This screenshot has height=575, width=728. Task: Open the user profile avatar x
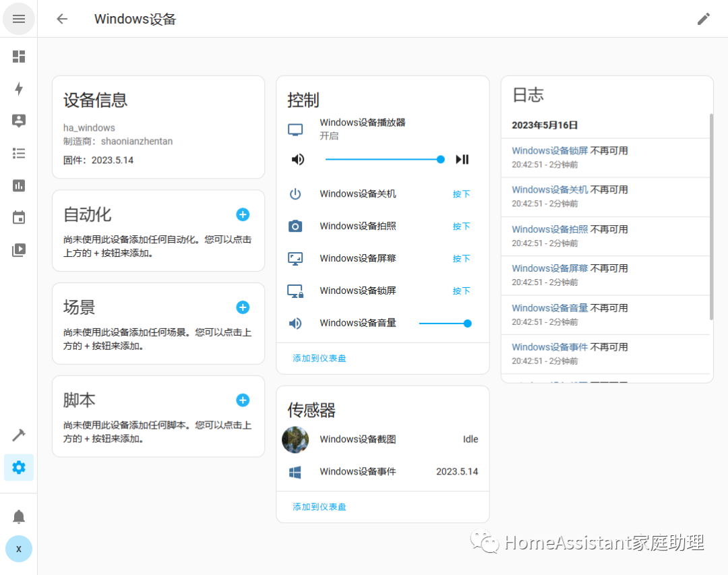[x=19, y=549]
